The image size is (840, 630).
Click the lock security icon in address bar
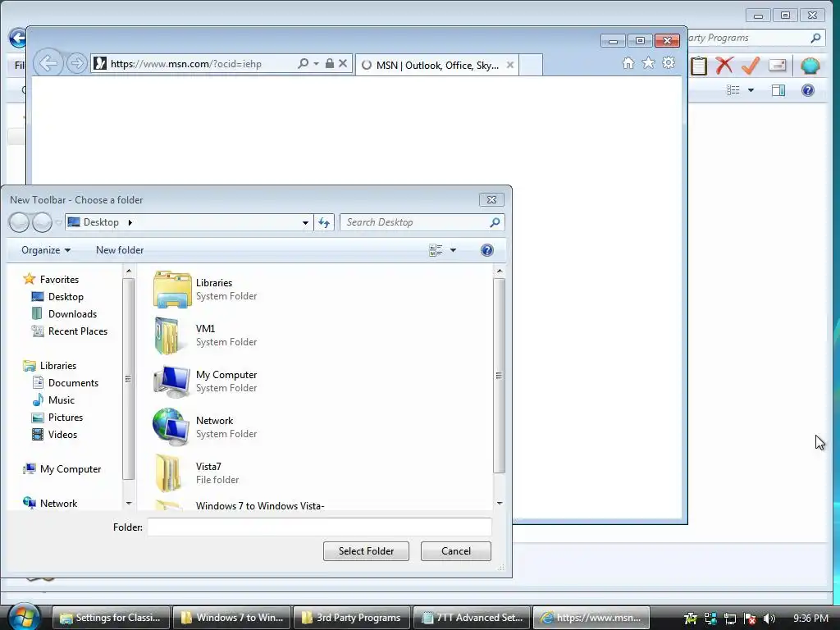330,63
